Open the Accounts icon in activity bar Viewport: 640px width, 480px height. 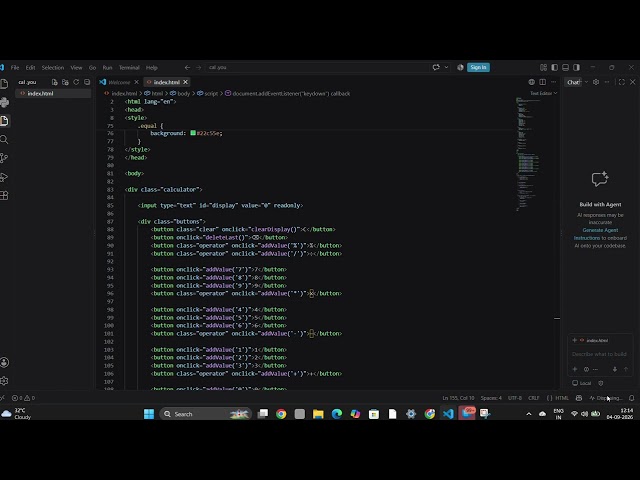click(4, 362)
